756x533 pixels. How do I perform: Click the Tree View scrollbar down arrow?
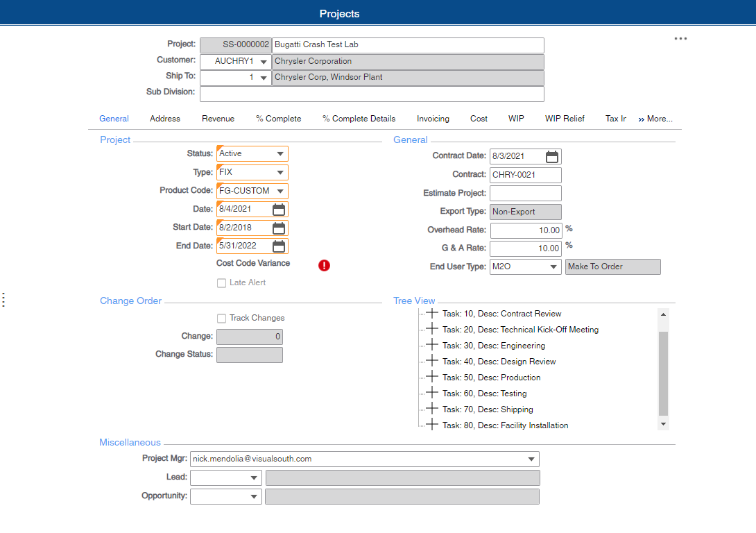pos(664,423)
